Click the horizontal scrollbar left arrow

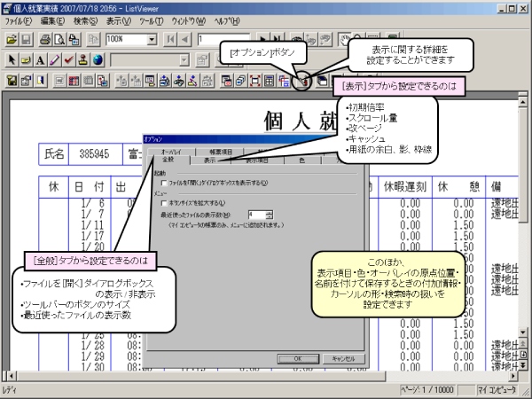[x=12, y=376]
